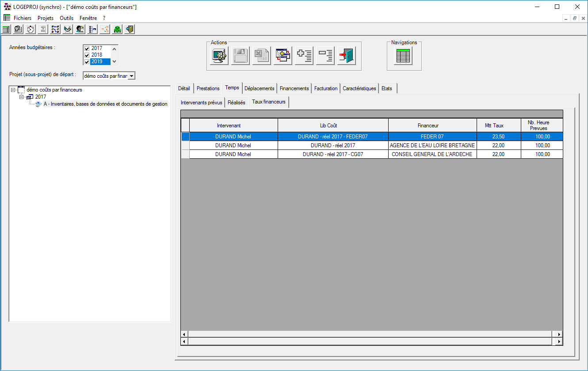Open the Facturation tab

[326, 88]
